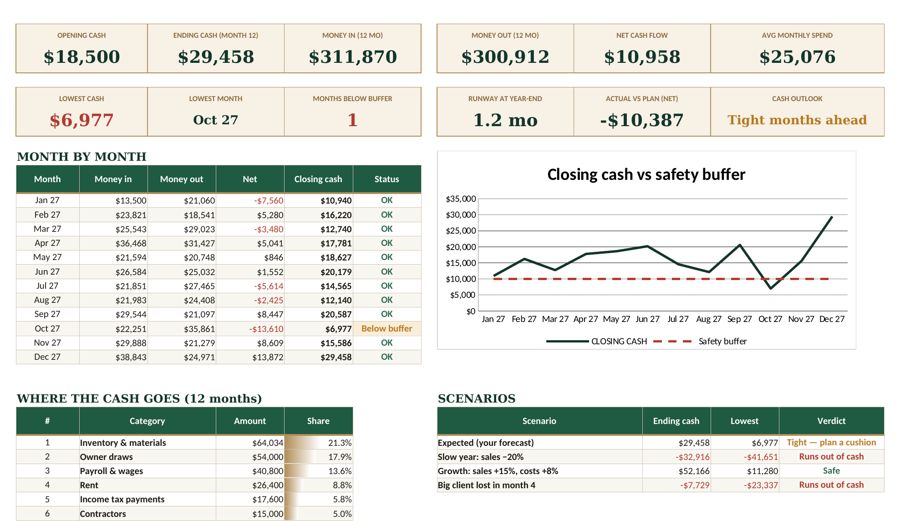Click the Jan 27 month cell

click(x=47, y=200)
